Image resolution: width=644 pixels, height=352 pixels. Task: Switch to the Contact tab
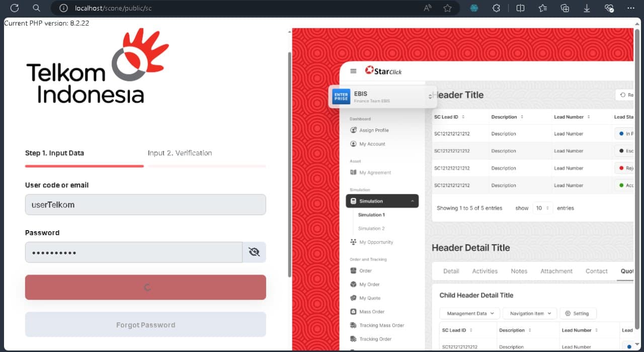pyautogui.click(x=597, y=271)
